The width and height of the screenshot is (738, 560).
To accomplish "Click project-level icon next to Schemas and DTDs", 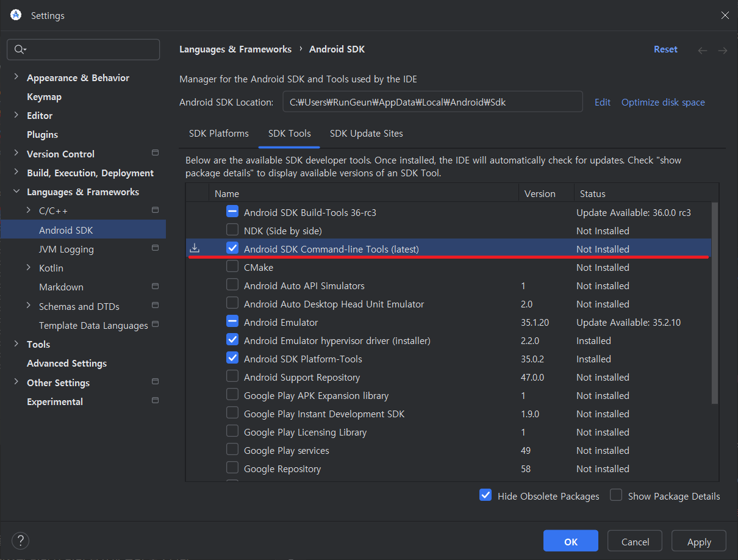I will point(155,305).
